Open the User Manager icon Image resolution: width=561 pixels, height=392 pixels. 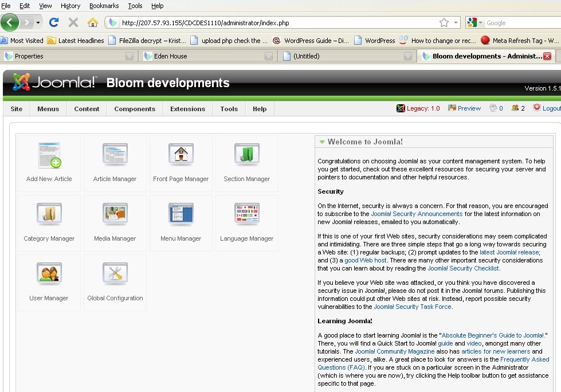[49, 273]
